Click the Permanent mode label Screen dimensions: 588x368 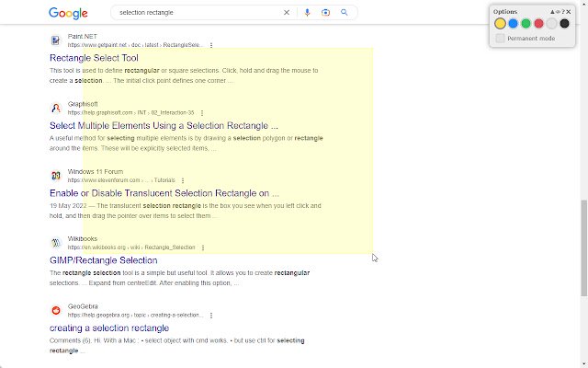[x=531, y=39]
